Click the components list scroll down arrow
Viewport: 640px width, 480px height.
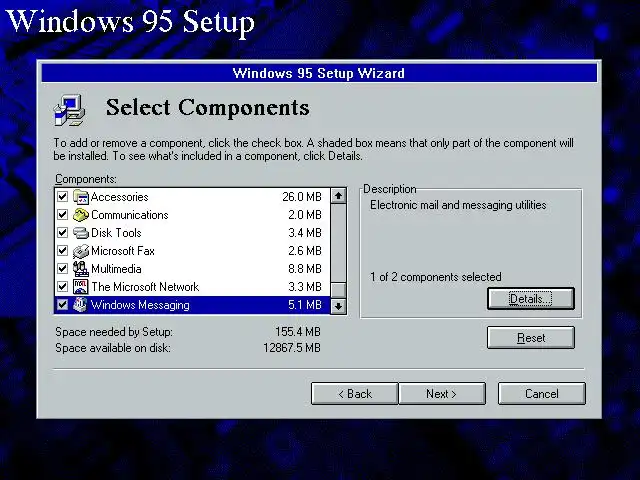[338, 306]
